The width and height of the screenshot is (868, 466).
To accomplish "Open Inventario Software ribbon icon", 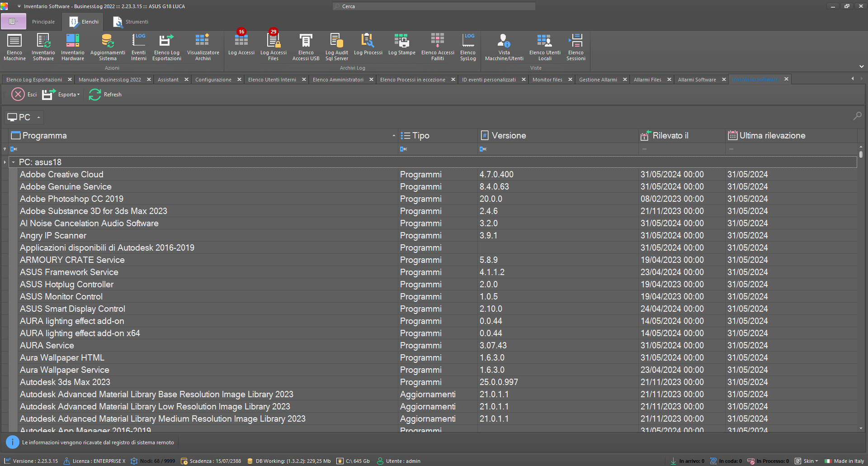I will (43, 47).
